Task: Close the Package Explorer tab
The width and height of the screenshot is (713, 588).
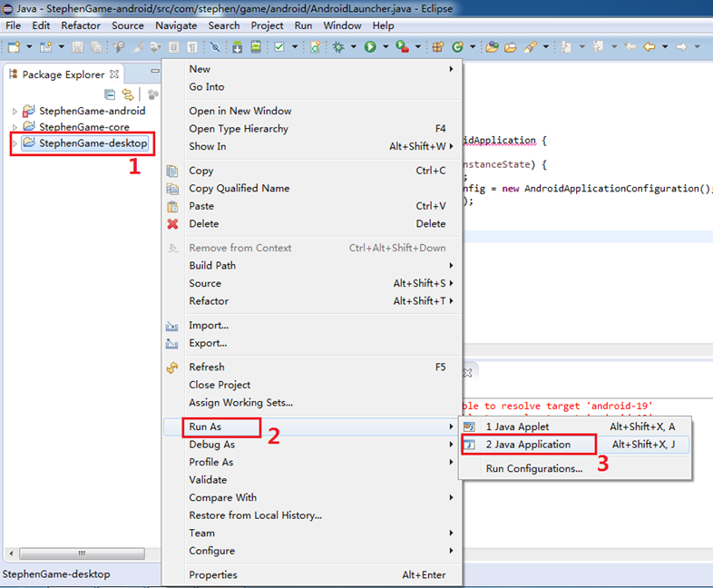Action: click(x=114, y=73)
